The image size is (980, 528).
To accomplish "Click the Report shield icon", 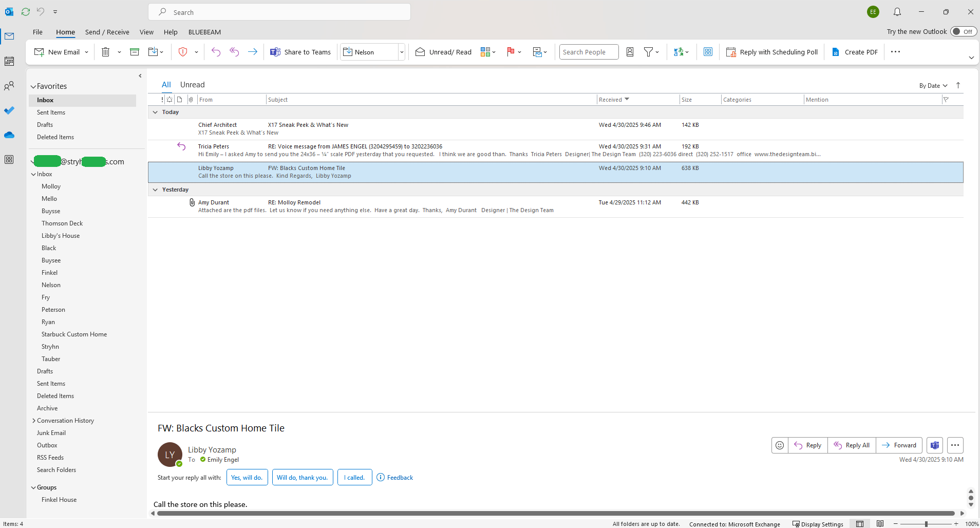I will click(x=183, y=52).
